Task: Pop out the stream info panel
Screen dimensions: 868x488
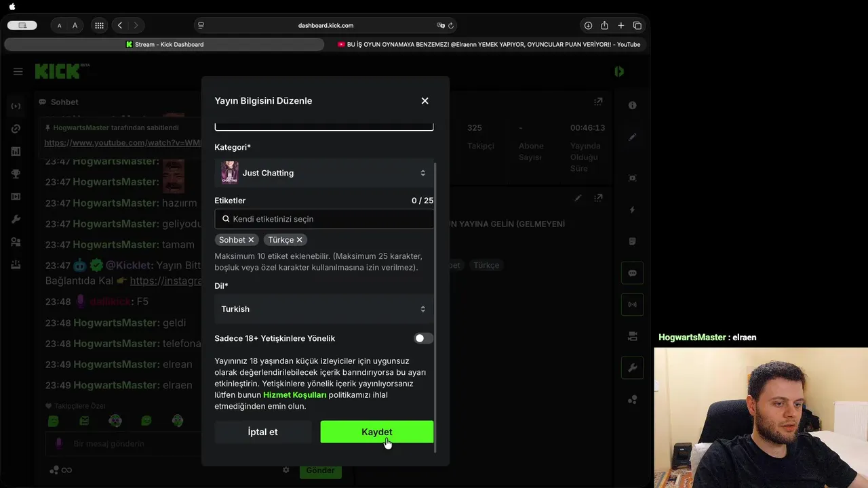Action: [x=598, y=198]
